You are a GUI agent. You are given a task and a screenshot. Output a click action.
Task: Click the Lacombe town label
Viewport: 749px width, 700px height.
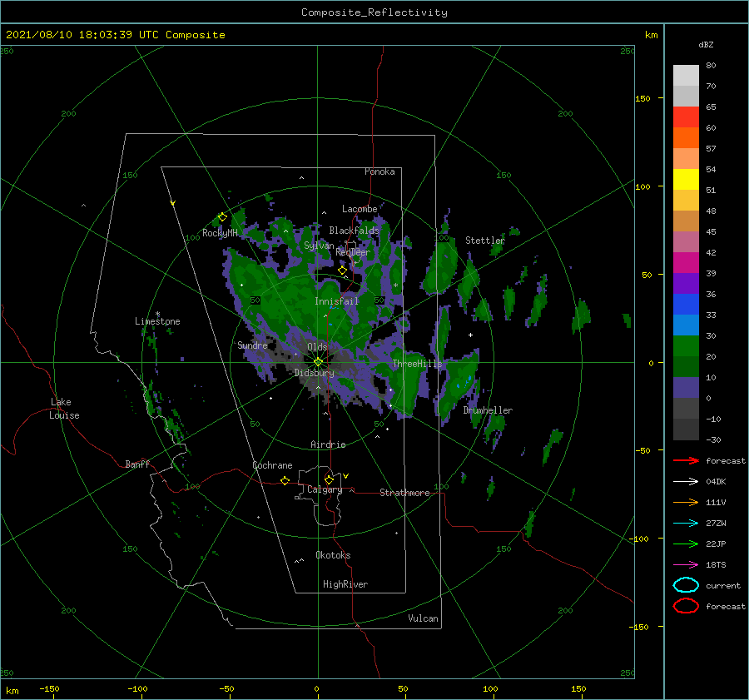click(360, 209)
